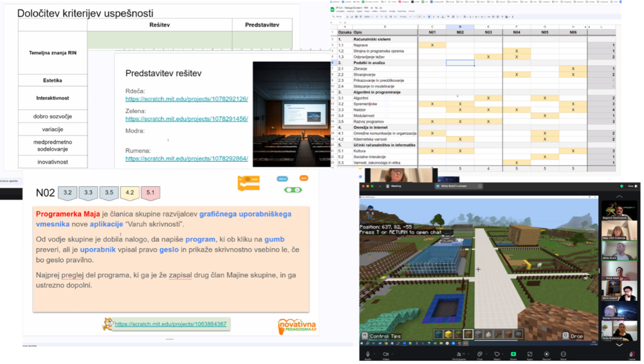Click the Zoom Audio microphone icon
Image resolution: width=644 pixels, height=364 pixels.
pyautogui.click(x=367, y=354)
